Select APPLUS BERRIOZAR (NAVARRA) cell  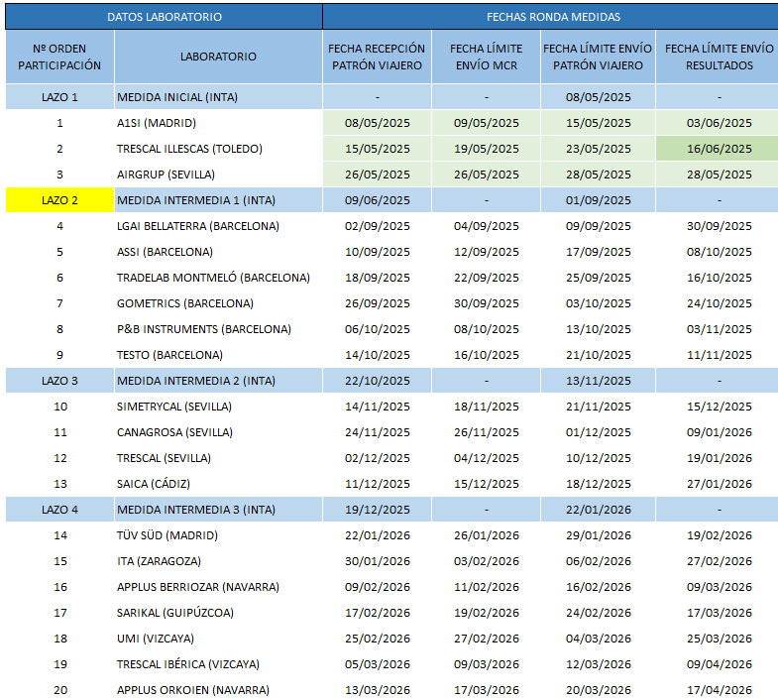218,587
